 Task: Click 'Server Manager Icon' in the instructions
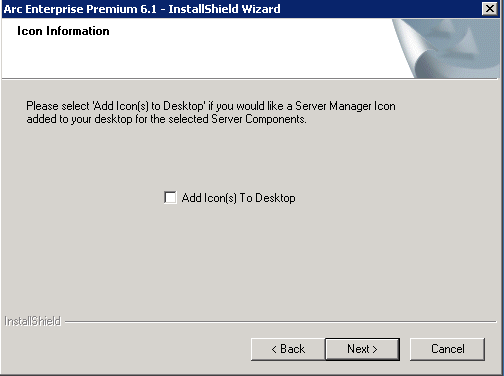[345, 106]
